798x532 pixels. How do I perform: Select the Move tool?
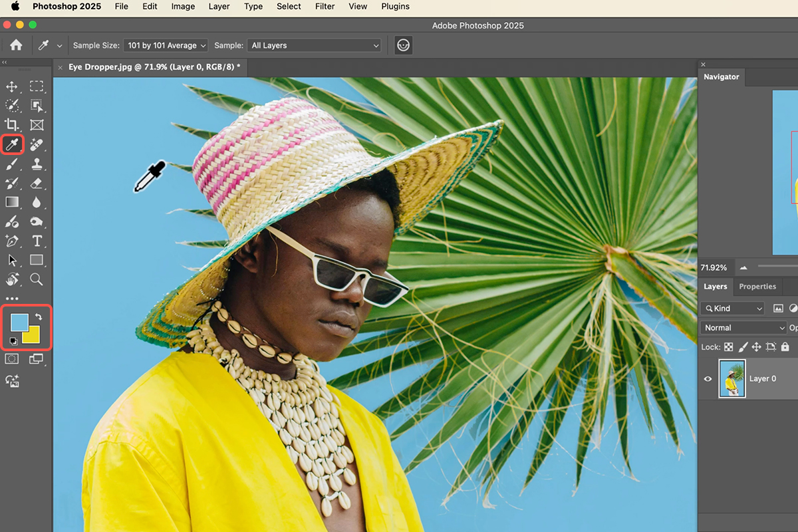coord(12,86)
